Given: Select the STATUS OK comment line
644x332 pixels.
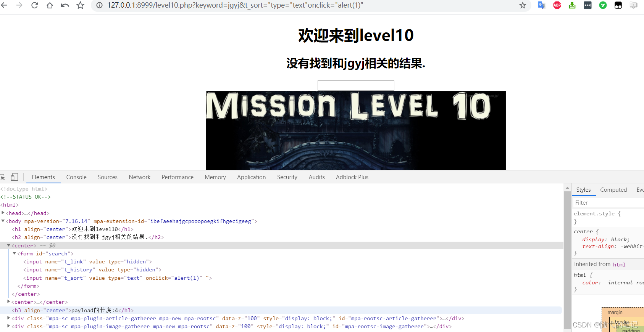Looking at the screenshot, I should [x=26, y=197].
